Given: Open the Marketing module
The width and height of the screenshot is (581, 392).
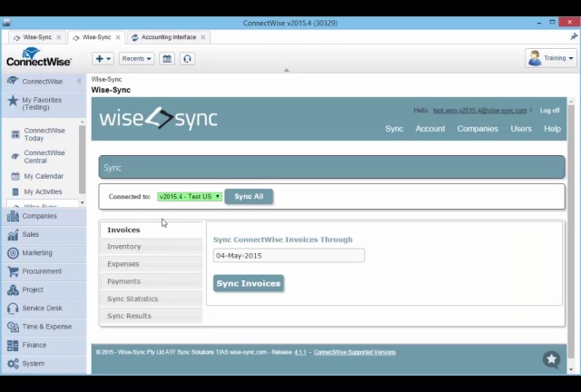Looking at the screenshot, I should point(44,253).
